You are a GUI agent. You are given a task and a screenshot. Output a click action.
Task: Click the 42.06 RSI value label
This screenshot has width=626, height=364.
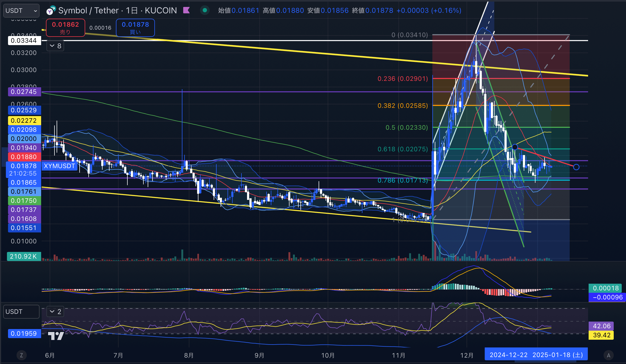click(601, 326)
